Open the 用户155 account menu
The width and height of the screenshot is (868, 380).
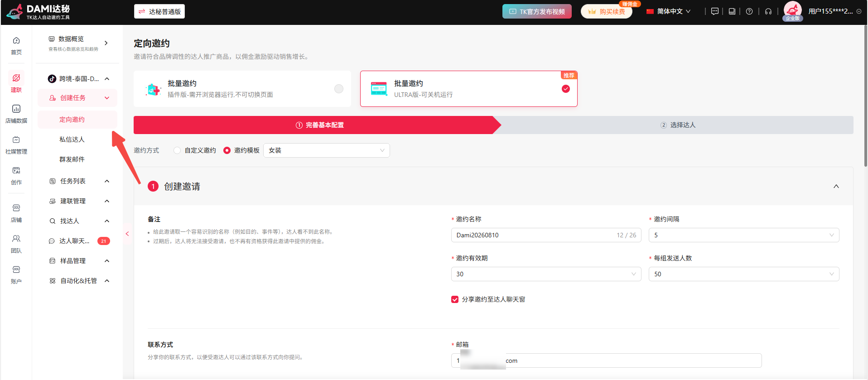834,11
